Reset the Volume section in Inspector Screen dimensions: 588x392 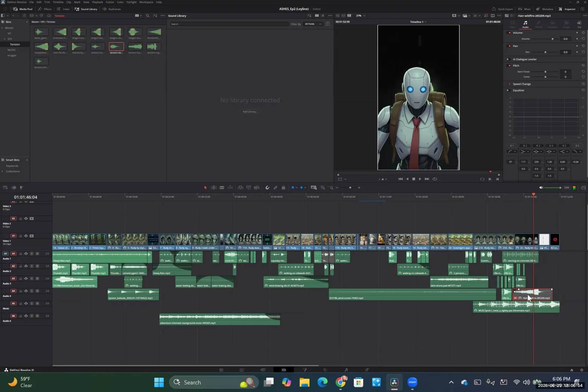click(583, 33)
